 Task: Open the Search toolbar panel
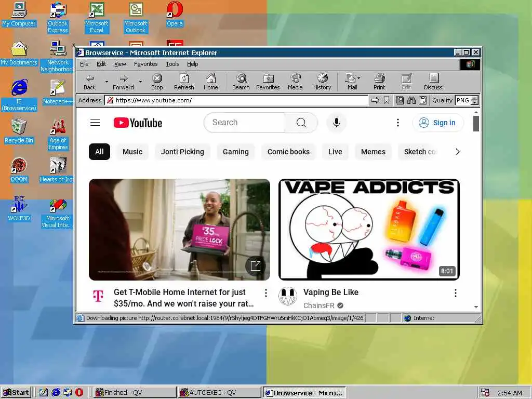(x=241, y=82)
